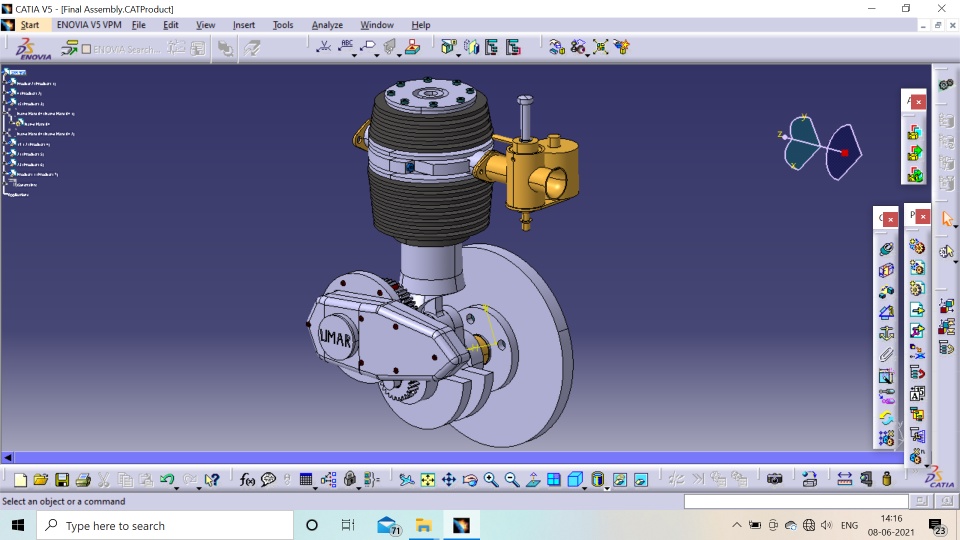Click the Fix Component anchor icon
Viewport: 960px width, 540px height.
pyautogui.click(x=887, y=334)
